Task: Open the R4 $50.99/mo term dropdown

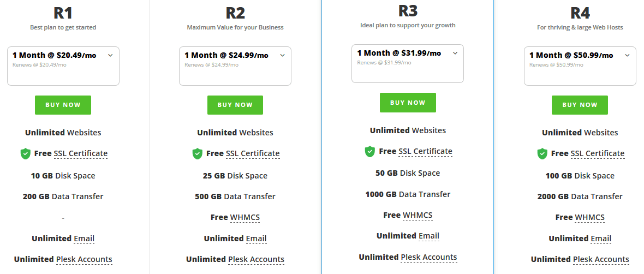Action: [580, 65]
